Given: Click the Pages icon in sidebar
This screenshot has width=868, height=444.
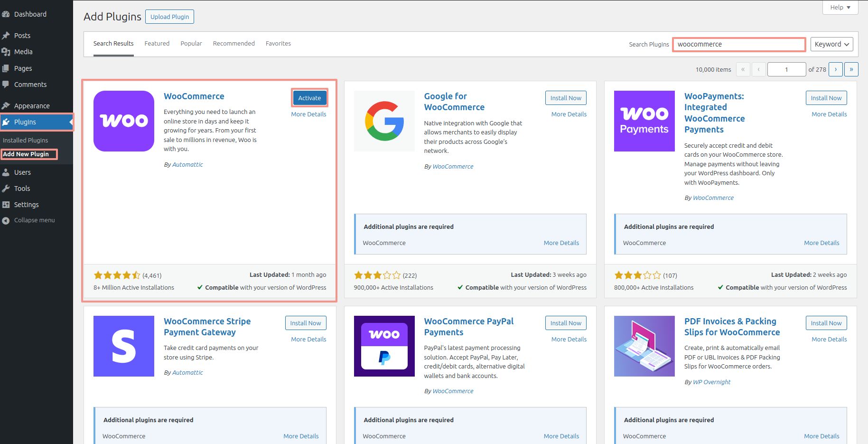Looking at the screenshot, I should coord(6,68).
